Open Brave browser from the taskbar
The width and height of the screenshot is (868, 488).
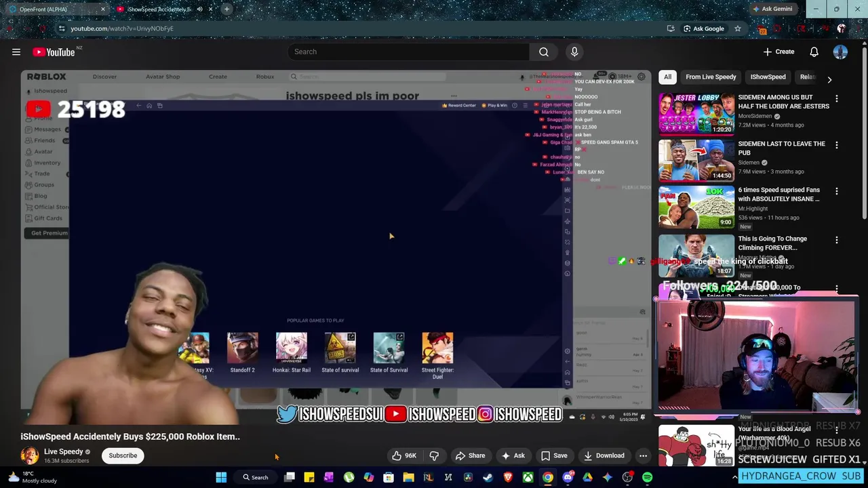click(508, 477)
